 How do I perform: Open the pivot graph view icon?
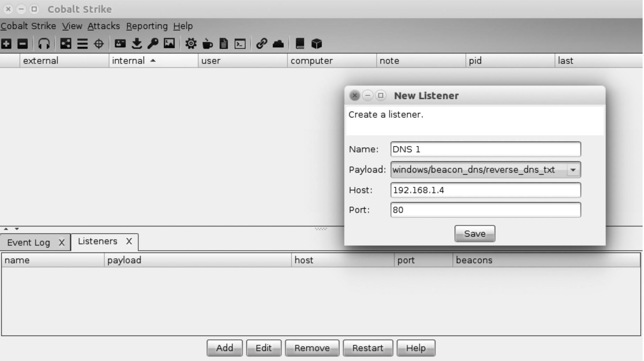pyautogui.click(x=66, y=44)
